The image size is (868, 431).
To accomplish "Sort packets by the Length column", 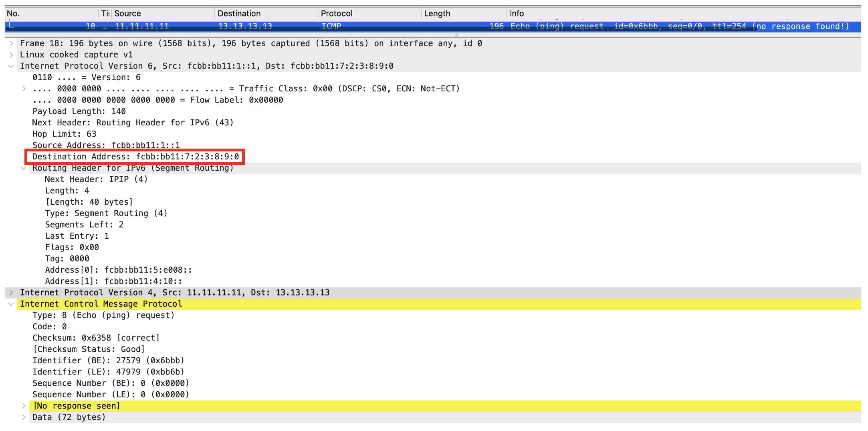I will (464, 14).
